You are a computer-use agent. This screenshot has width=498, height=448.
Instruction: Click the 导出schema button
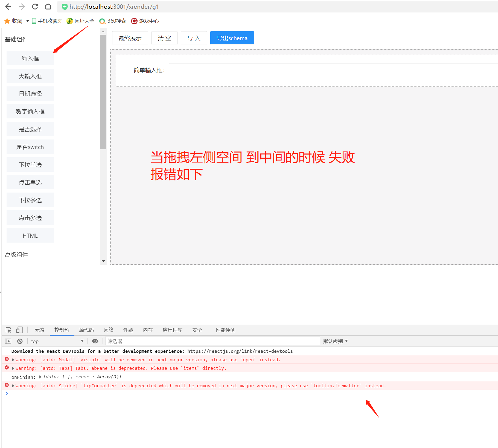(232, 38)
